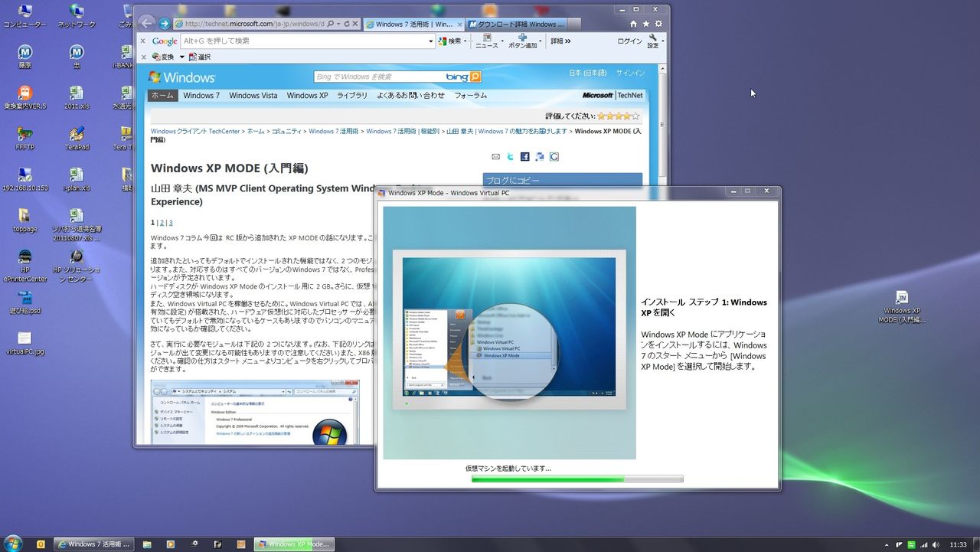Open the コンピューター desktop icon
The image size is (980, 552).
pos(24,15)
